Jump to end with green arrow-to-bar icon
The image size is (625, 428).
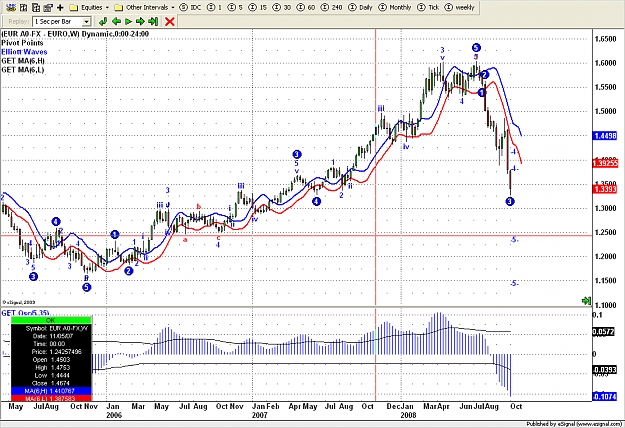[x=153, y=21]
